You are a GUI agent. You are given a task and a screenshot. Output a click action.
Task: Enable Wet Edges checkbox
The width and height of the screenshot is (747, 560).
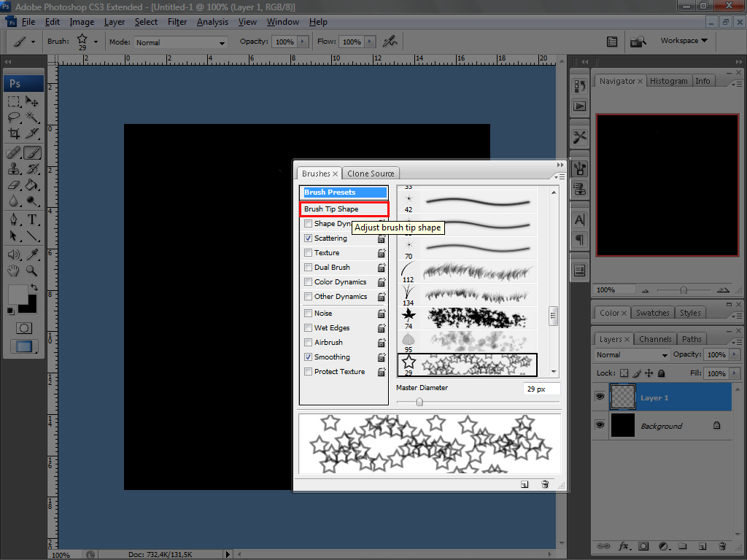click(309, 327)
